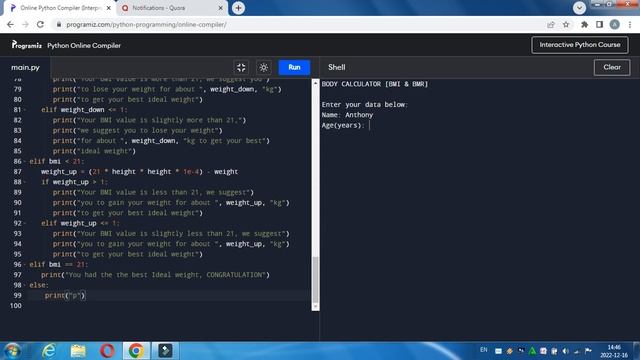Bookmark this page with star icon

[566, 24]
